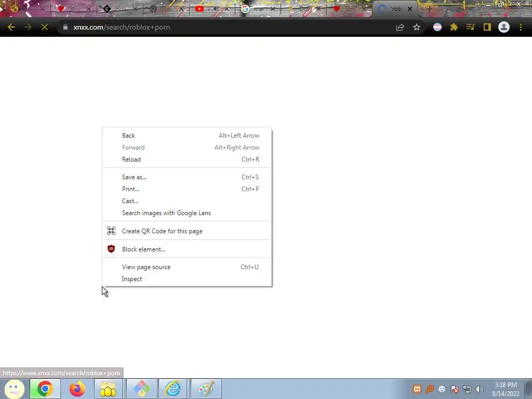Switch to the 'Hol' tab
The width and height of the screenshot is (532, 399).
pos(119,9)
